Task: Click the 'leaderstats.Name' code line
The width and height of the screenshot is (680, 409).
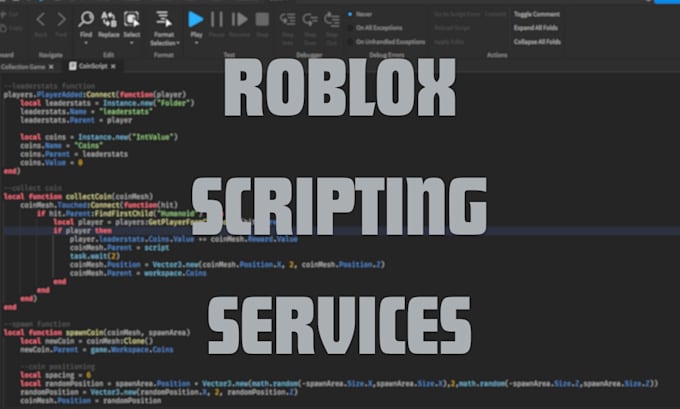Action: pos(86,111)
